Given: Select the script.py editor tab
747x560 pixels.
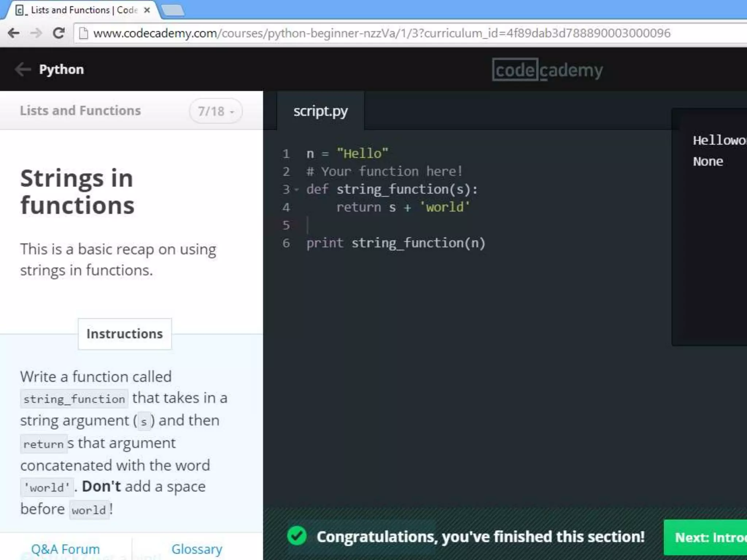Looking at the screenshot, I should 321,111.
